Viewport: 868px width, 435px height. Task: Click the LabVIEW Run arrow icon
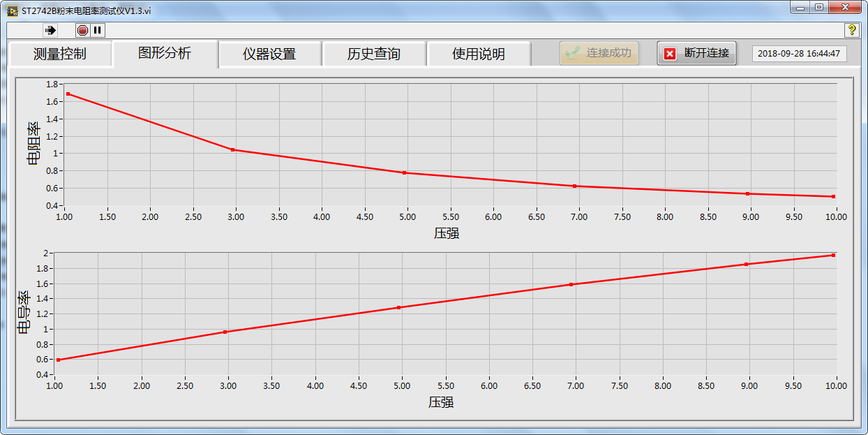pyautogui.click(x=50, y=30)
